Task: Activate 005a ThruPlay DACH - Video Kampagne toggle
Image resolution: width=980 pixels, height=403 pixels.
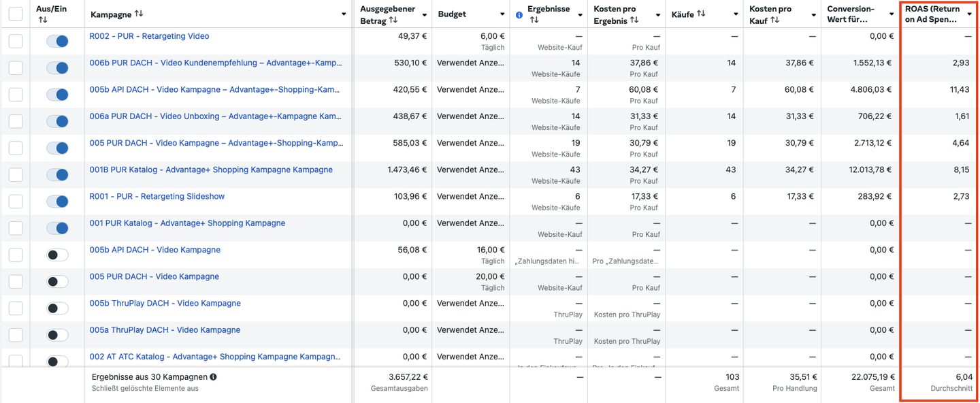Action: 58,335
